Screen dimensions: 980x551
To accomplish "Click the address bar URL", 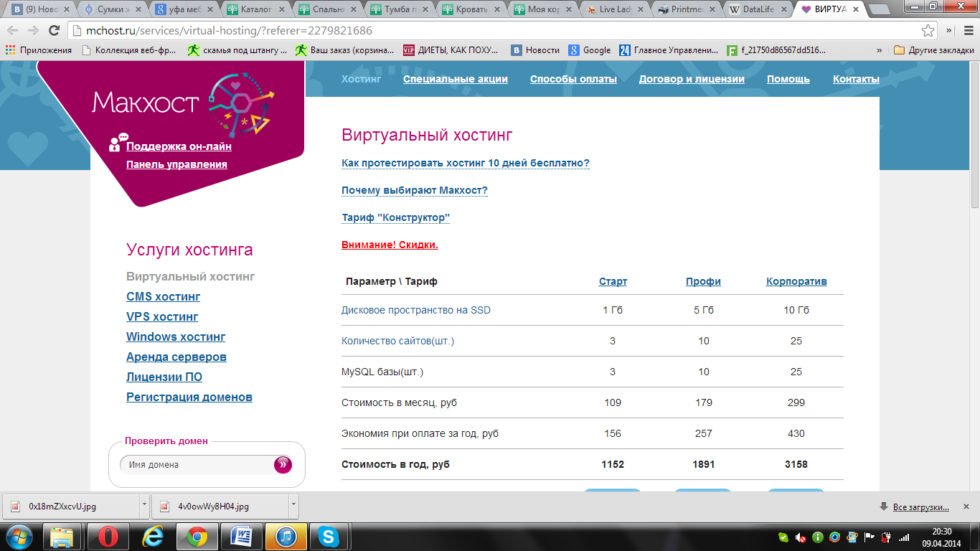I will click(230, 31).
